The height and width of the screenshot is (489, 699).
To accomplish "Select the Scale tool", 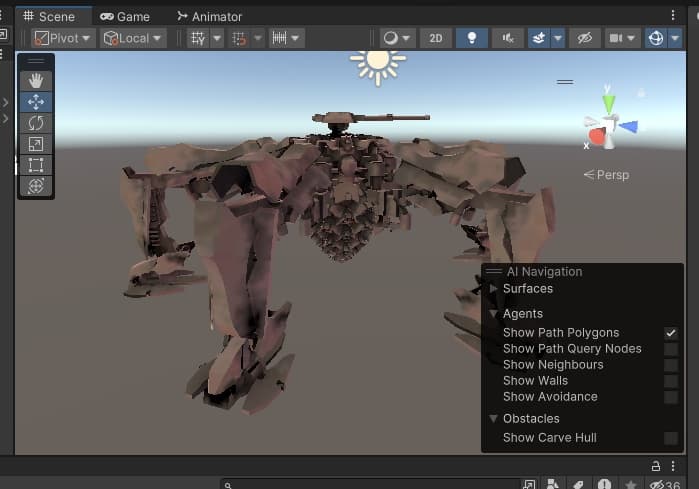I will 37,143.
